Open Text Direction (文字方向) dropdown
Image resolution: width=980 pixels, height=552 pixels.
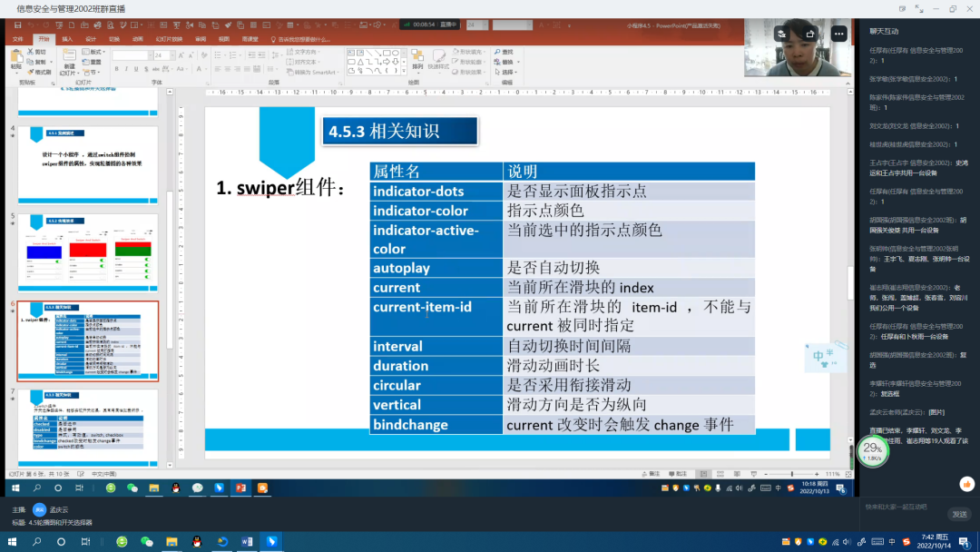(x=303, y=52)
